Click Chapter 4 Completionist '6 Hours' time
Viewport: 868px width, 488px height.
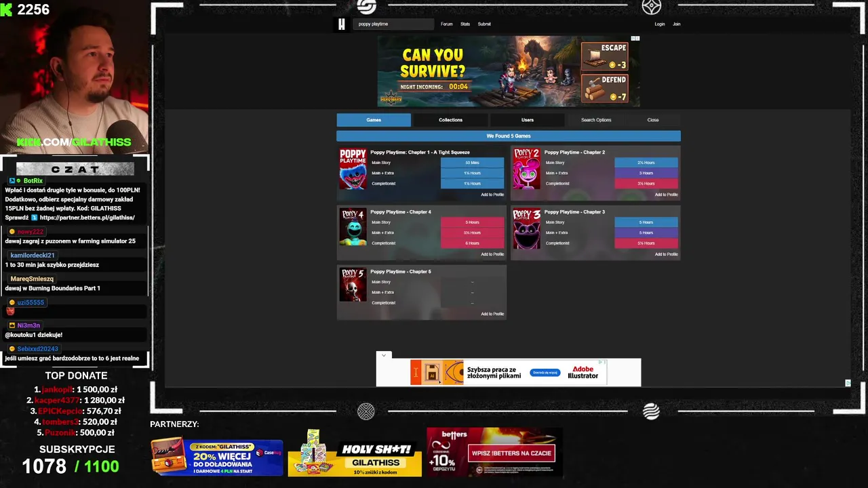point(472,243)
